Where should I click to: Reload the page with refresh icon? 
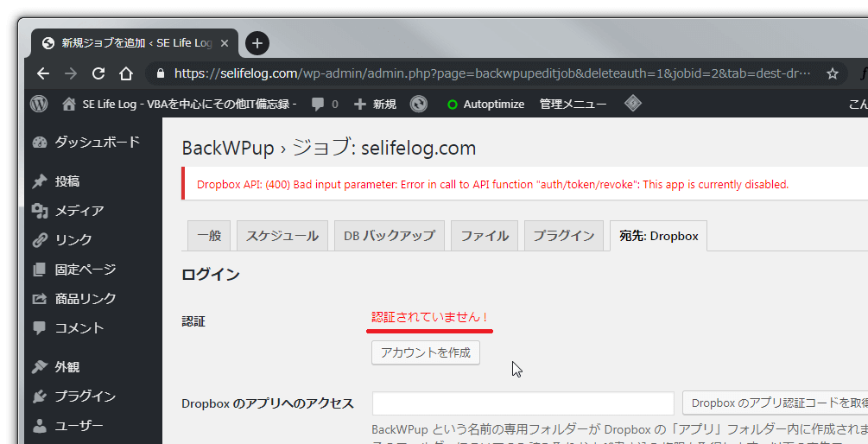(x=98, y=73)
